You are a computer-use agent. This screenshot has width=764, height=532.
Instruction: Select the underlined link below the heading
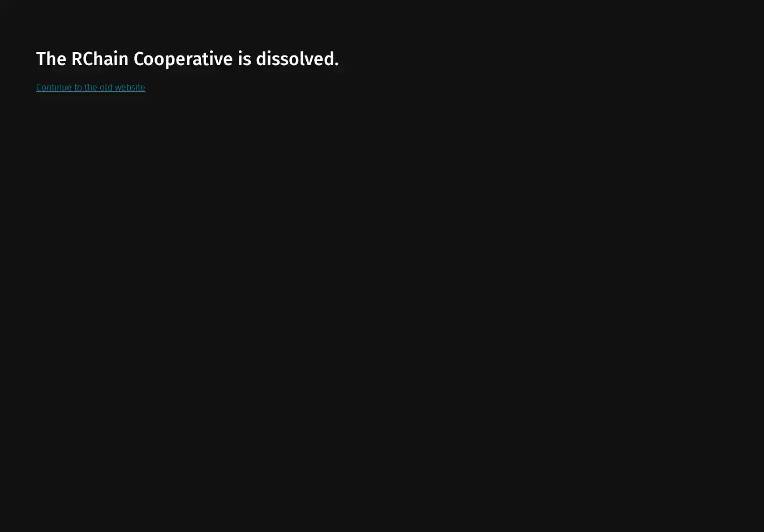point(91,87)
